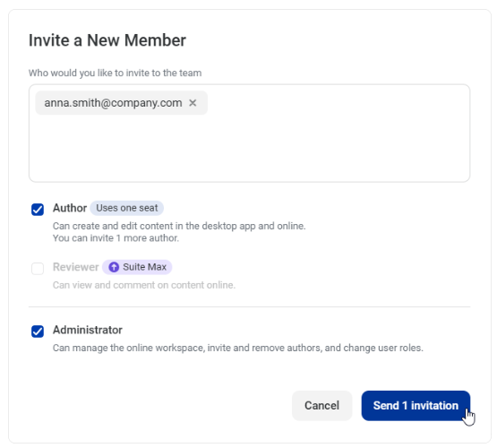This screenshot has height=448, width=497.
Task: Click the 'Who would you like to invite' label
Action: click(x=115, y=73)
